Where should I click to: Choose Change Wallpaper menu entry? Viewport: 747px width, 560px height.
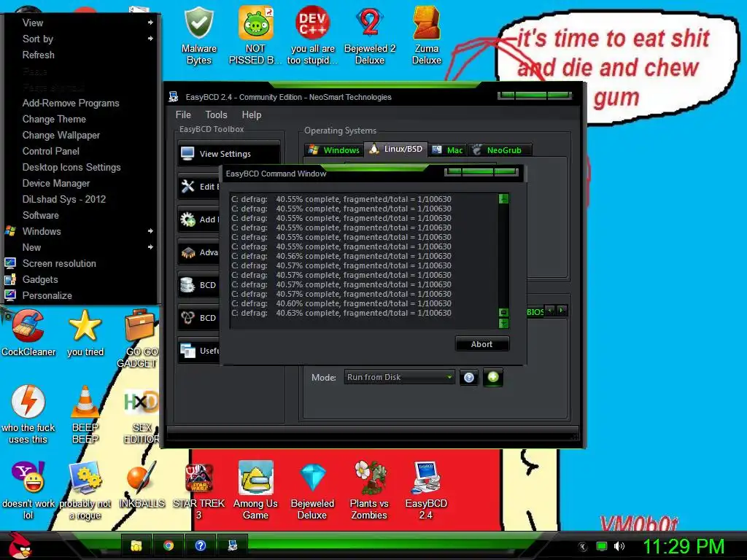click(81, 135)
